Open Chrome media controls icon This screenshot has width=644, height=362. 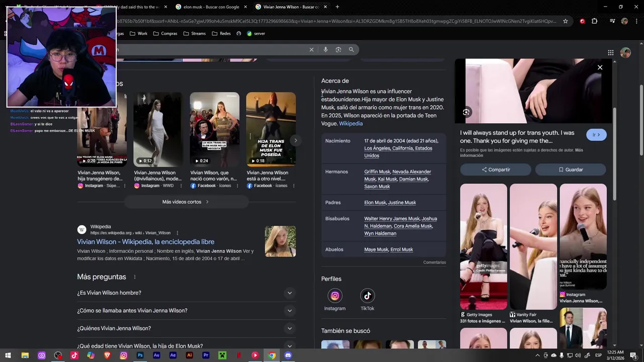click(x=612, y=21)
